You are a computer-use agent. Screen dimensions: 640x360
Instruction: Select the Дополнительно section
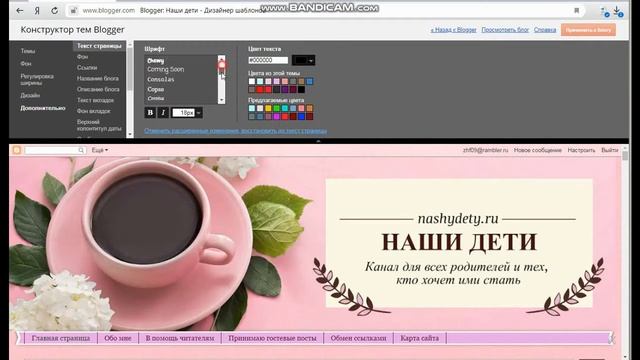pos(43,108)
